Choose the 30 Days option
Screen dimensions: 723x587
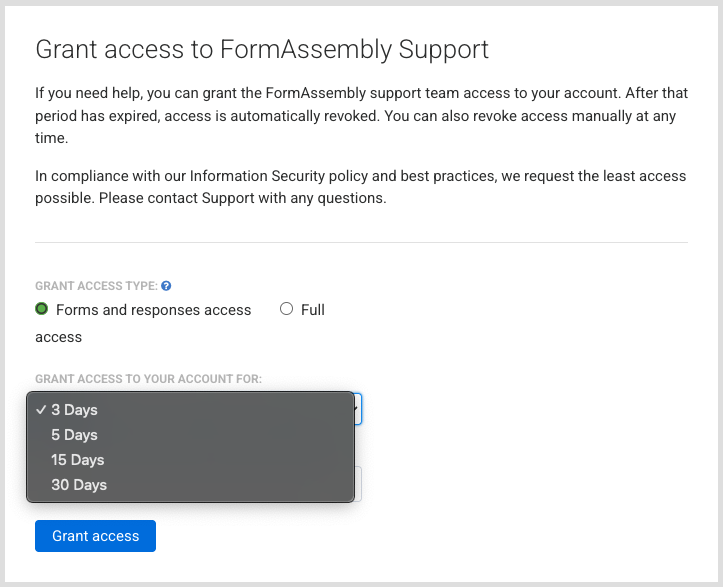click(x=78, y=485)
